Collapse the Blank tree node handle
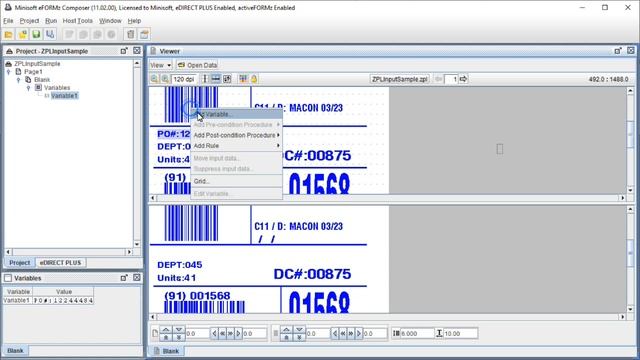The height and width of the screenshot is (360, 640). coord(18,80)
